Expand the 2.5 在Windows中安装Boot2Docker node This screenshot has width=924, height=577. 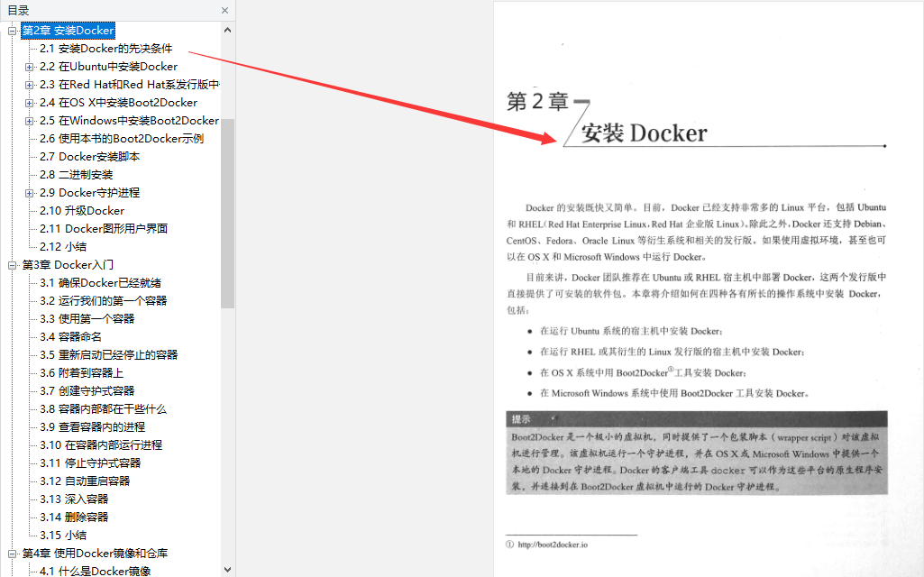point(29,121)
